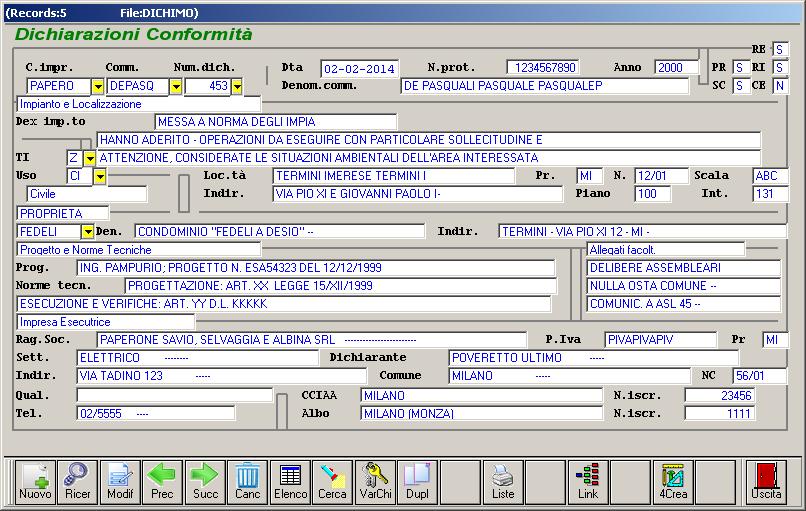Select the SC flag field
Image resolution: width=806 pixels, height=511 pixels.
(740, 86)
